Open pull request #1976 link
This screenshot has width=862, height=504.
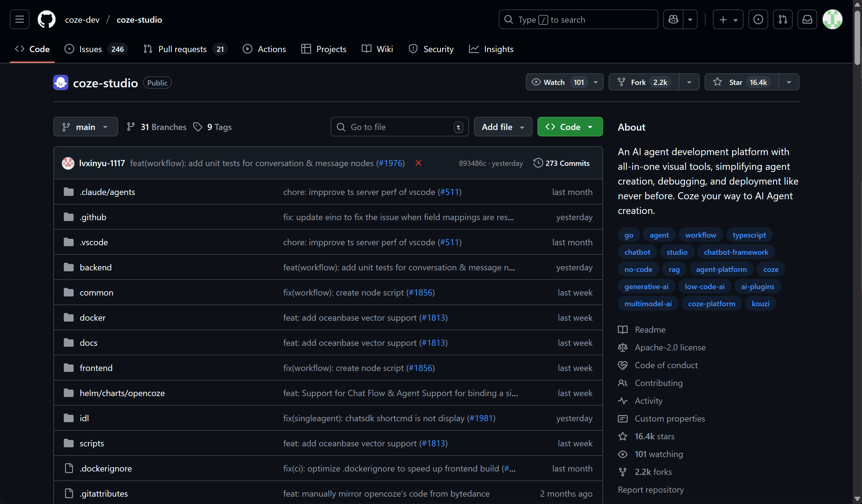tap(390, 163)
